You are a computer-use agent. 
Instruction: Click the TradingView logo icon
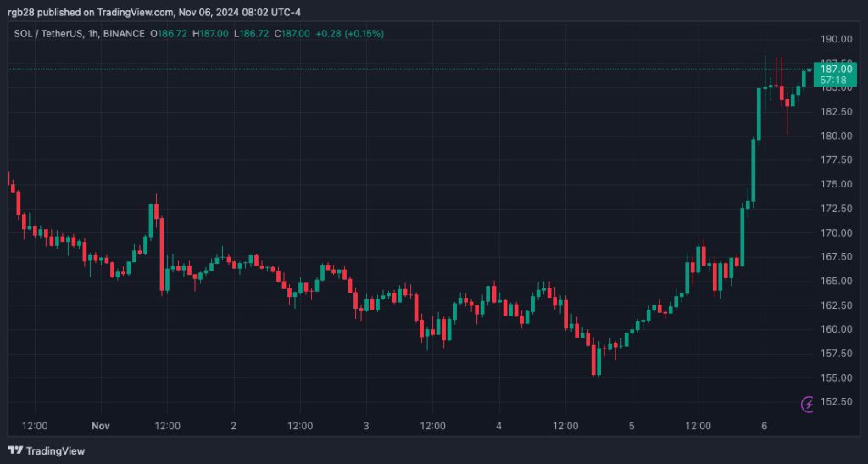click(15, 450)
